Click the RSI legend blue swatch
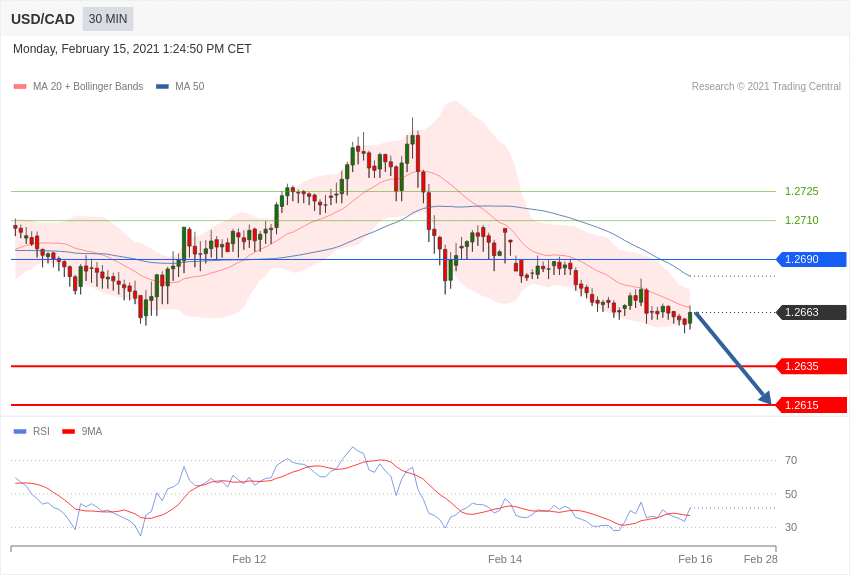This screenshot has height=576, width=850. point(20,431)
